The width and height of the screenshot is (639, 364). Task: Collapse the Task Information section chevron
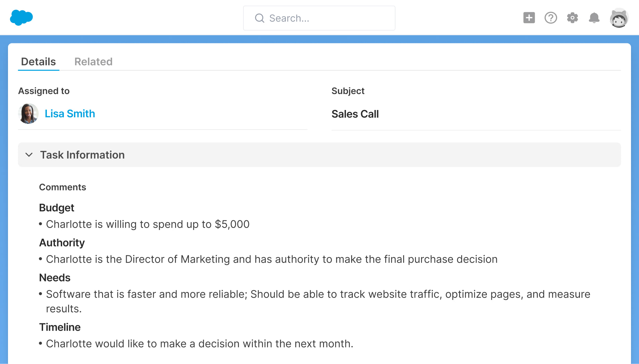pos(29,155)
